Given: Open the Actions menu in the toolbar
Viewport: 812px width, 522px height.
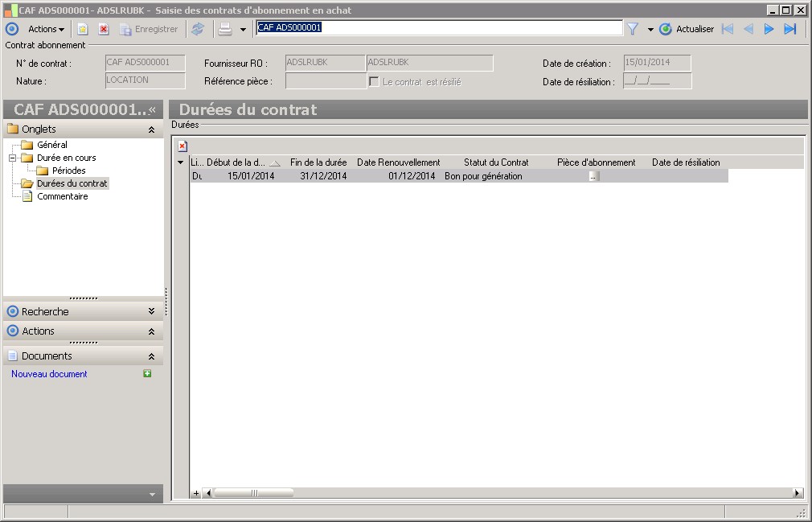Looking at the screenshot, I should point(46,29).
